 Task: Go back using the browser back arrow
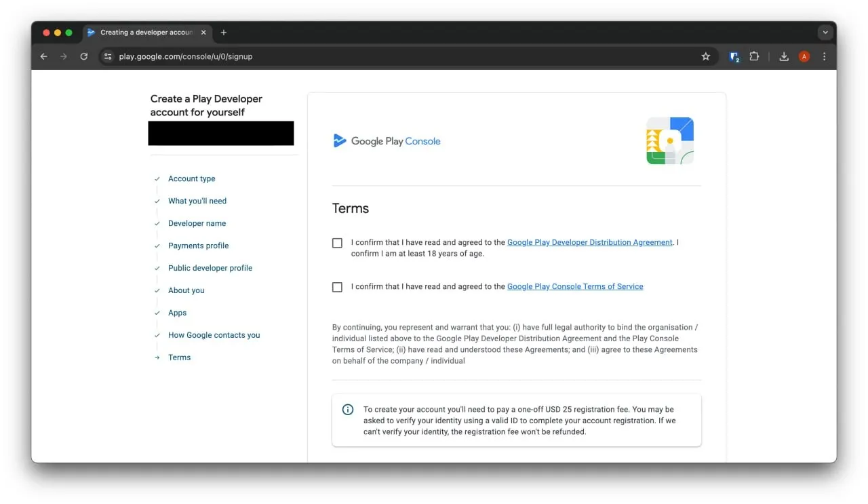click(43, 57)
